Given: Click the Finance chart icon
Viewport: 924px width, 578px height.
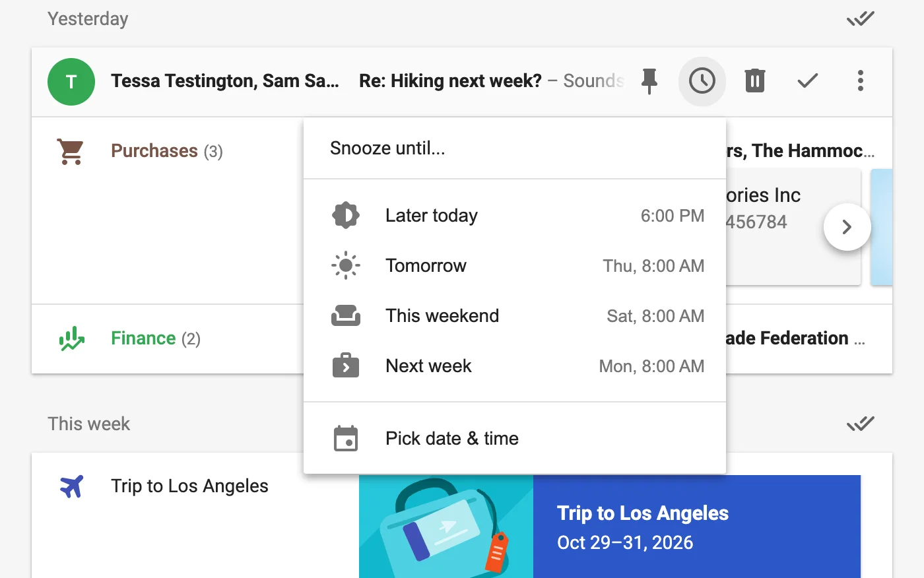Looking at the screenshot, I should pyautogui.click(x=71, y=338).
